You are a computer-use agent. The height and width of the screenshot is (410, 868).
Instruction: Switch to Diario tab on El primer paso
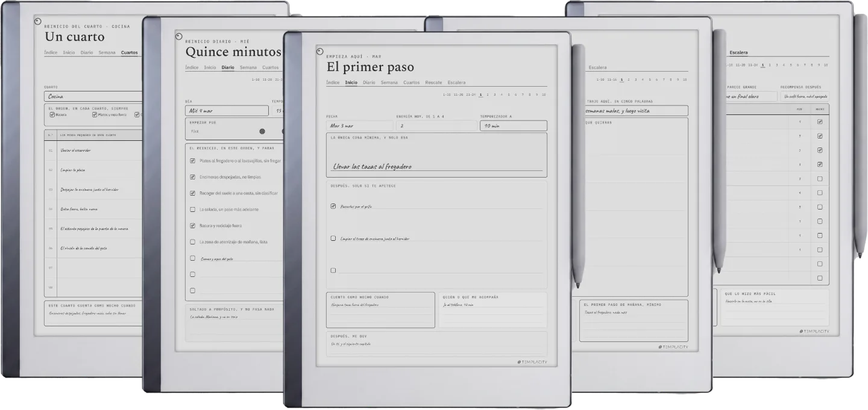[x=369, y=82]
